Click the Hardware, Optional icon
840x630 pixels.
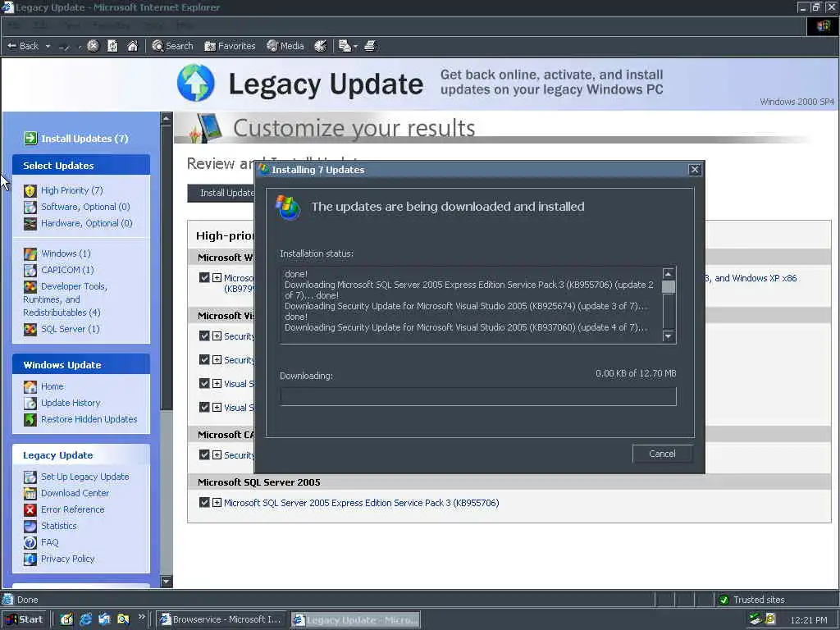[30, 223]
